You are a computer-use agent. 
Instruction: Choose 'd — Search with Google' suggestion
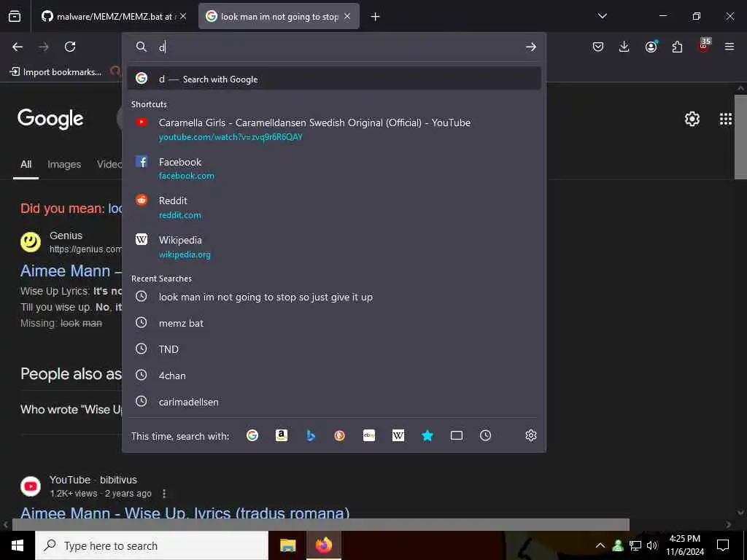334,79
